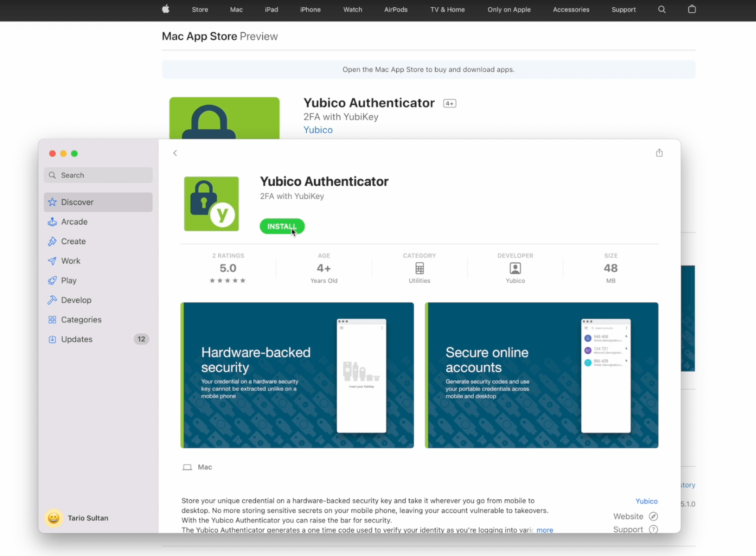Click the Utilities calculator category icon
Screen dimensions: 756x556
point(419,268)
